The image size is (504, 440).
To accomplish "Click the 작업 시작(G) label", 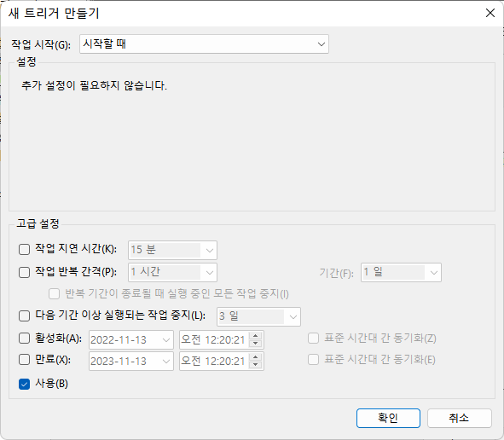I will coord(41,44).
